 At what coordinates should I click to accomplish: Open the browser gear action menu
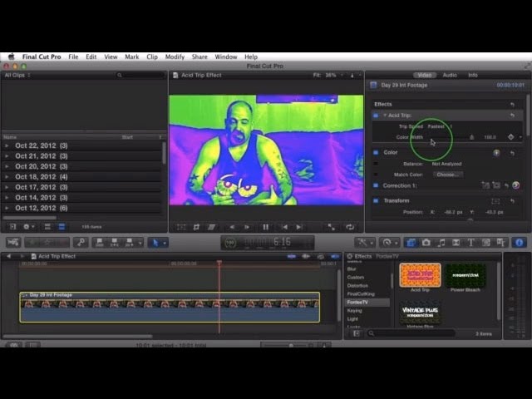pos(28,227)
